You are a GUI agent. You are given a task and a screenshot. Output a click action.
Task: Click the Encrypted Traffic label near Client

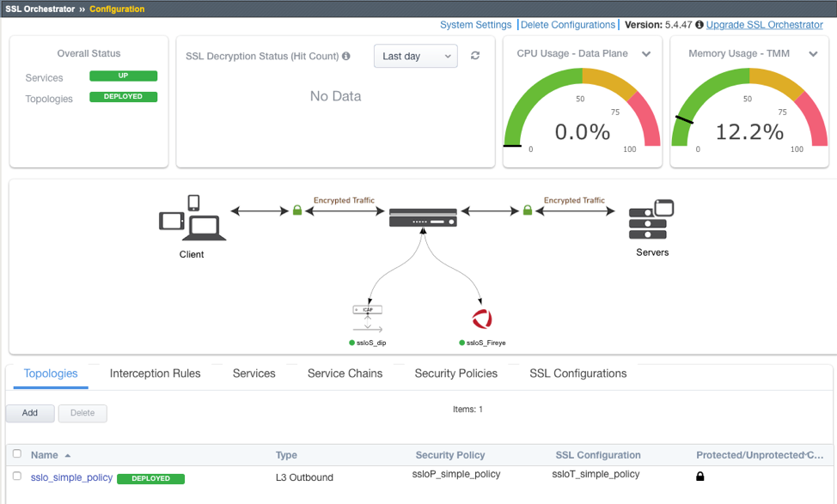click(344, 200)
